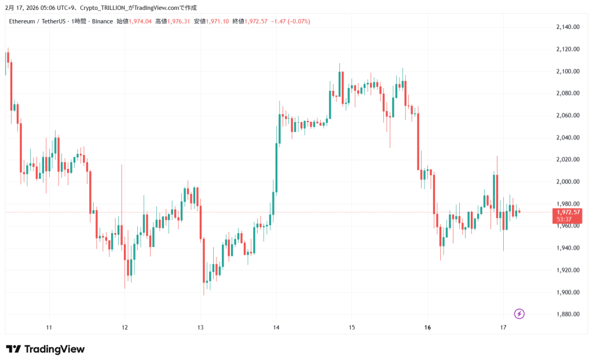Click the 1,880.00 price axis label
Image resolution: width=593 pixels, height=364 pixels.
pos(568,314)
